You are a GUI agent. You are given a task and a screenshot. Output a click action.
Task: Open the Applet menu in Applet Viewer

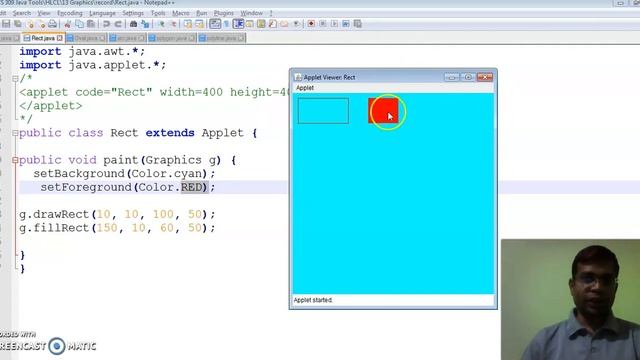305,88
